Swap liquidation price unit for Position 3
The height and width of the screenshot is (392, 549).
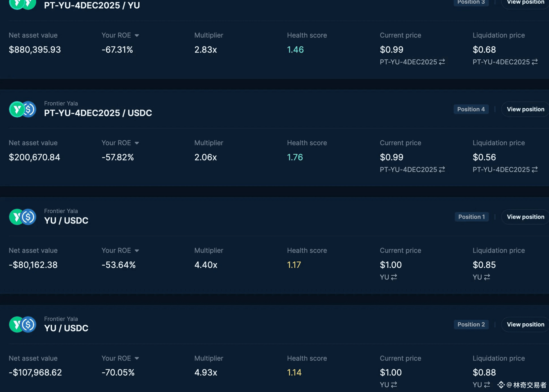(535, 62)
